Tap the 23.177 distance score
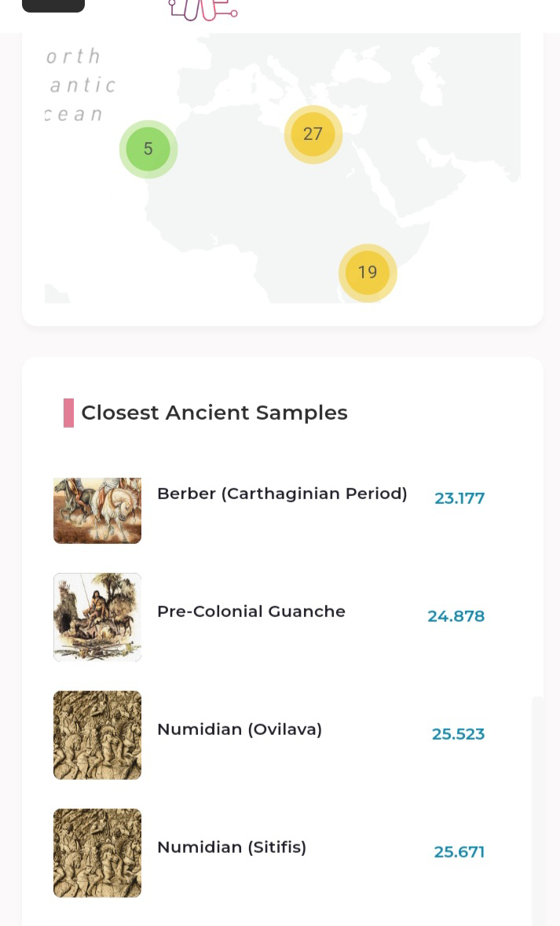This screenshot has height=926, width=560. (x=459, y=498)
